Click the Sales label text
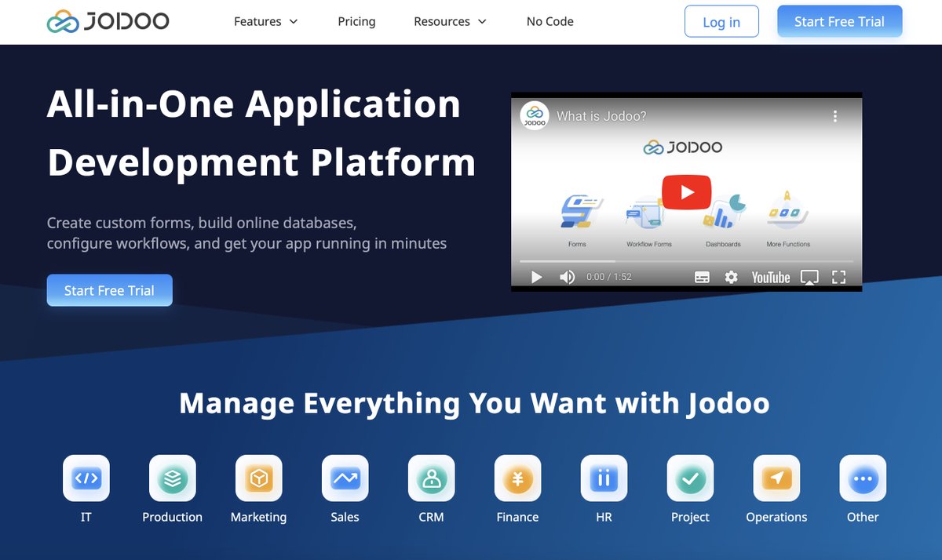This screenshot has height=560, width=942. coord(345,517)
